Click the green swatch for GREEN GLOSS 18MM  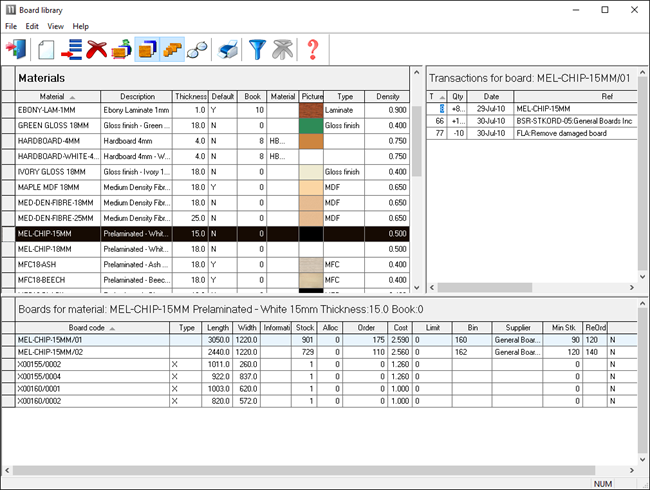[311, 126]
